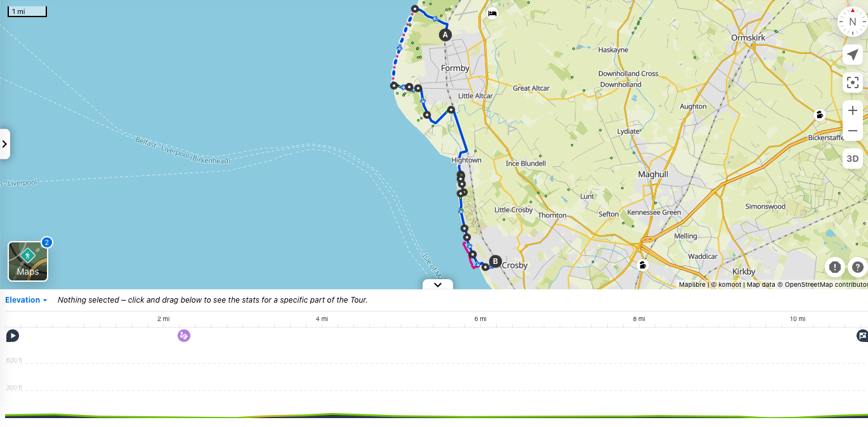Select waypoint marker A near Formby
The height and width of the screenshot is (427, 868).
point(445,35)
